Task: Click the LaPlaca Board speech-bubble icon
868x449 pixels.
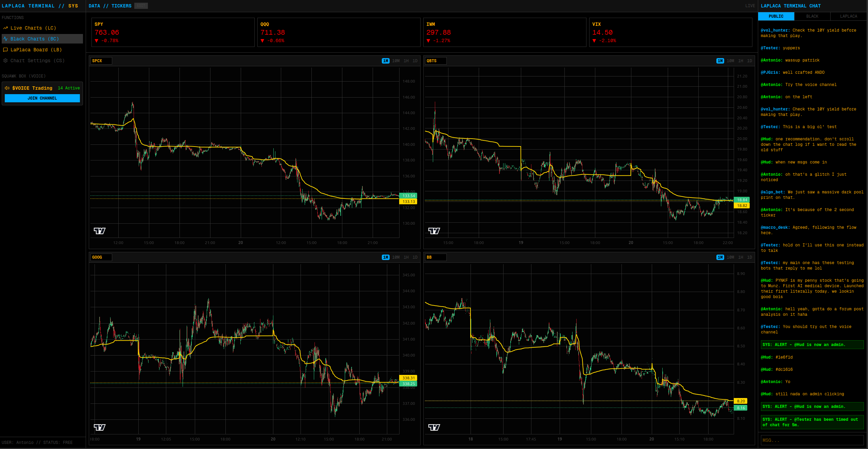Action: click(5, 50)
